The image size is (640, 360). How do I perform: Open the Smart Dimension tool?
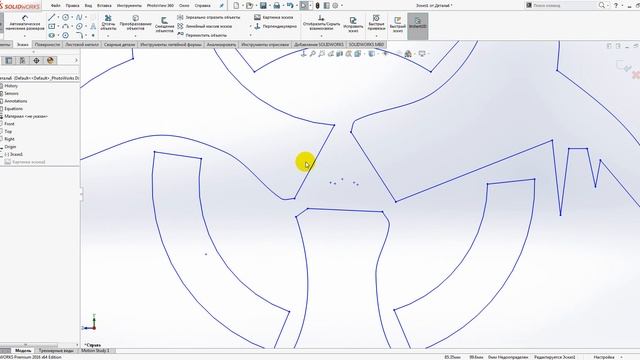pos(25,23)
